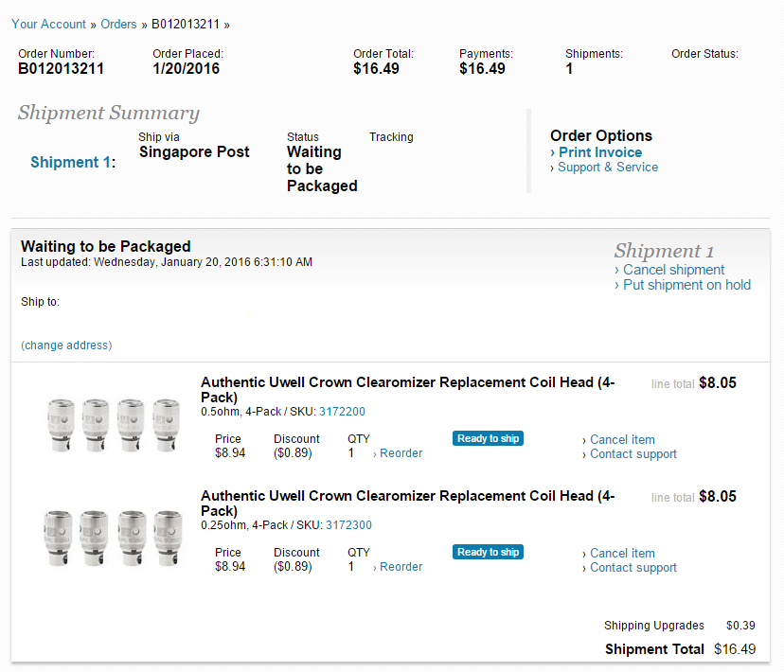Viewport: 784px width, 672px height.
Task: Open the 0.5ohm coil head product thumbnail
Action: [x=114, y=417]
